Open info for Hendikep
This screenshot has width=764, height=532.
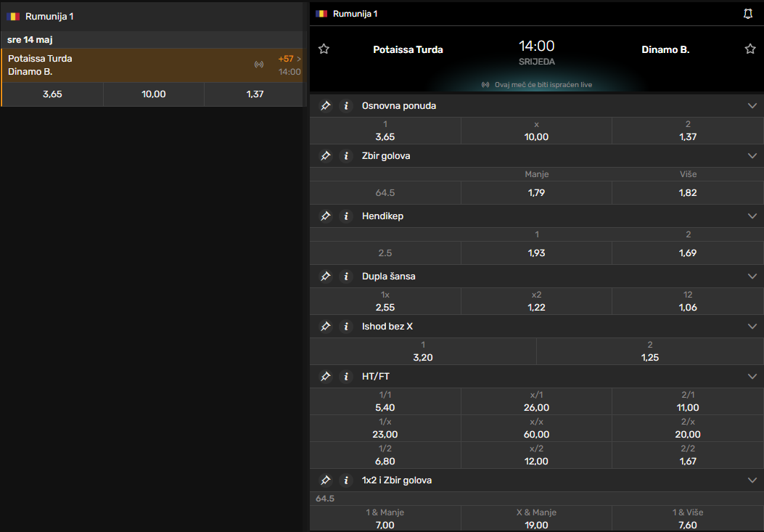click(346, 216)
